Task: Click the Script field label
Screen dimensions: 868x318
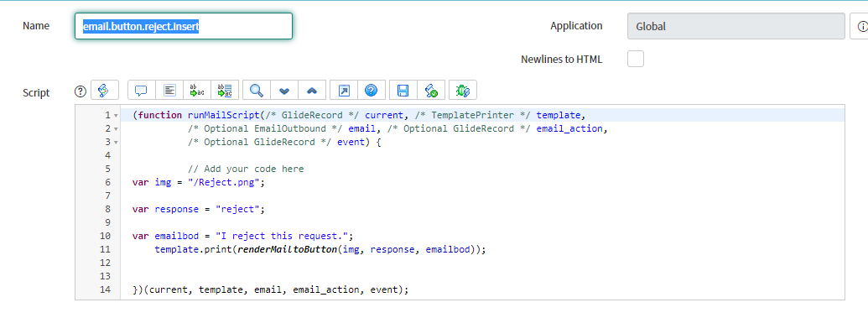Action: coord(36,92)
